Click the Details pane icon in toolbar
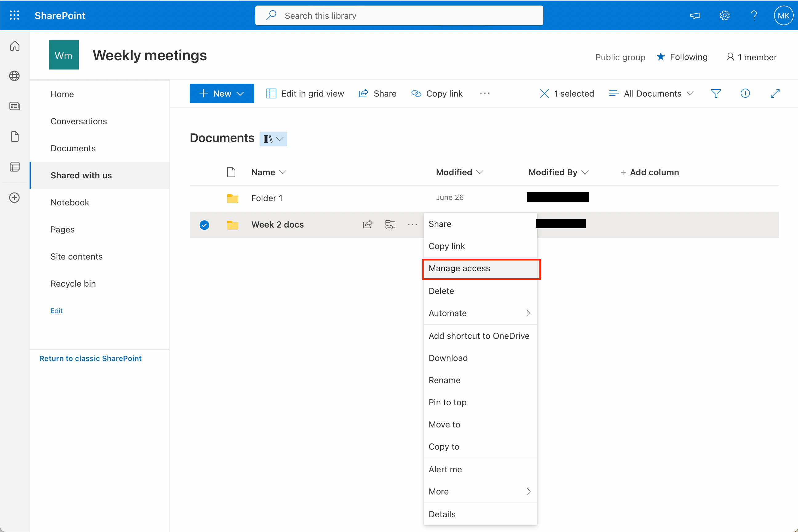798x532 pixels. [x=745, y=93]
